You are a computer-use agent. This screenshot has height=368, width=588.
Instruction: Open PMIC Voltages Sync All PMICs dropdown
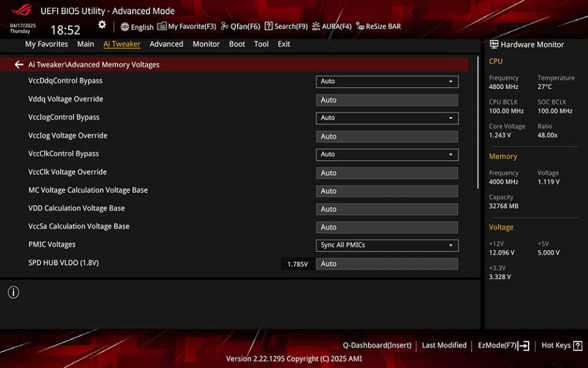tap(387, 245)
